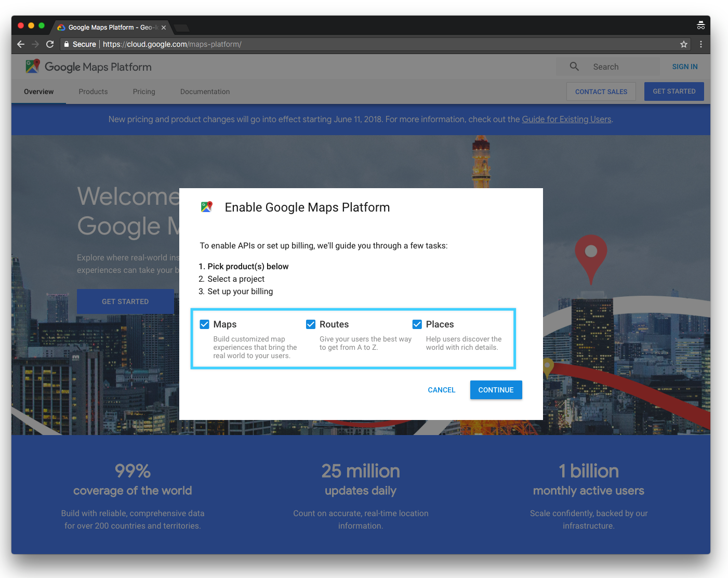Viewport: 728px width, 578px height.
Task: Click the 'Give your users the best way' description
Action: coord(365,343)
